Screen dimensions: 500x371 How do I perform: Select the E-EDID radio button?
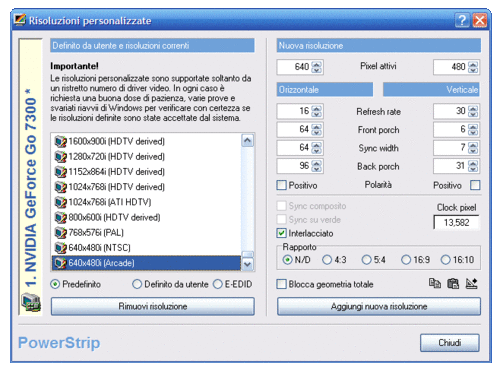[x=218, y=284]
